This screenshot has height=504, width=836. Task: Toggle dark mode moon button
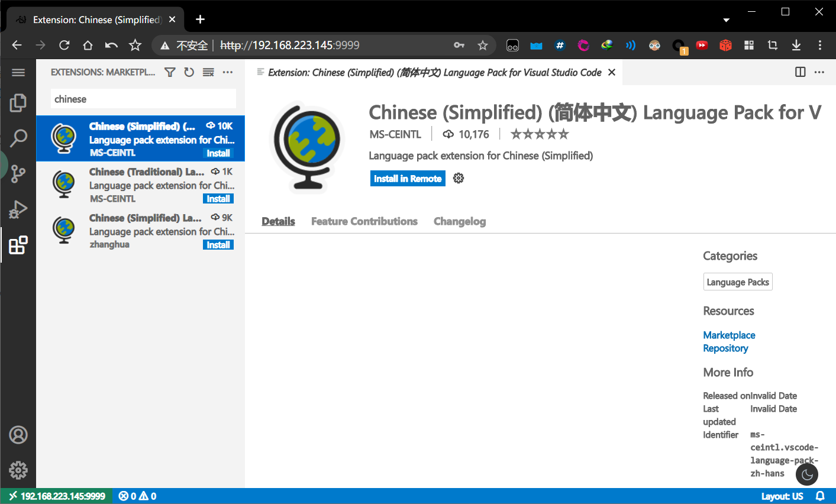[x=807, y=474]
